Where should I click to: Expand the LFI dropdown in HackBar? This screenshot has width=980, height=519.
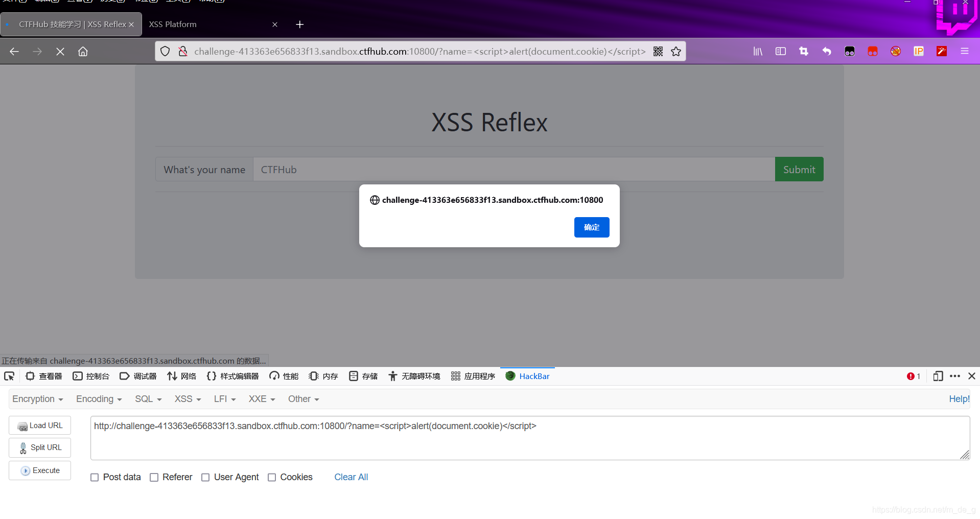(x=225, y=399)
